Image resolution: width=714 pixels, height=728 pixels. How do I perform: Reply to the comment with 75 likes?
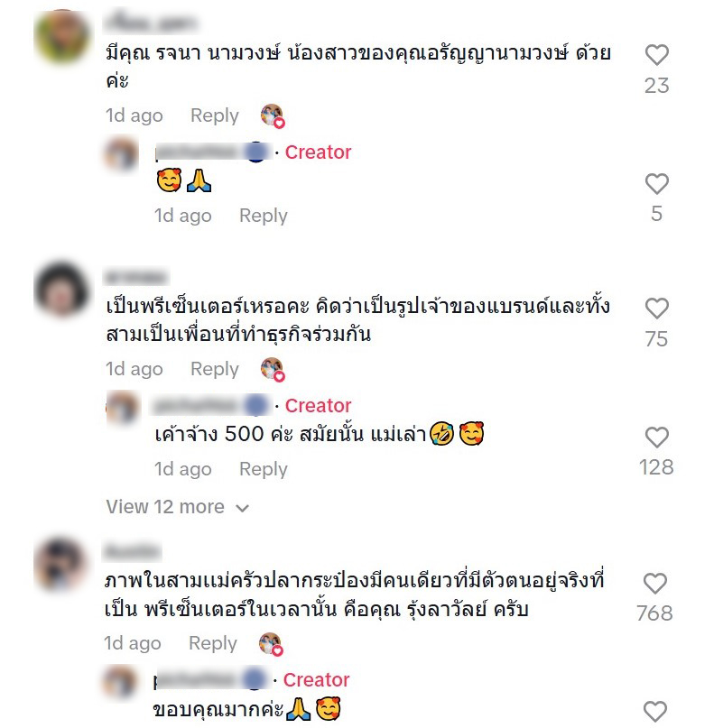(x=214, y=369)
